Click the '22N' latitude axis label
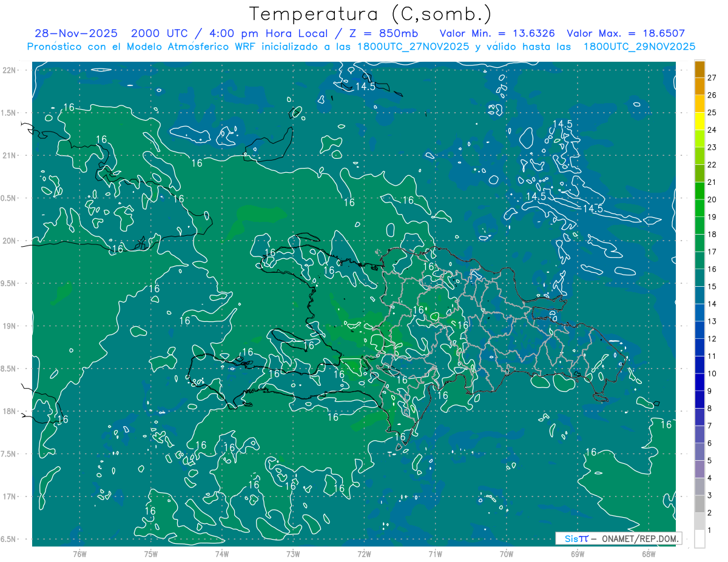The image size is (728, 562). pyautogui.click(x=9, y=70)
